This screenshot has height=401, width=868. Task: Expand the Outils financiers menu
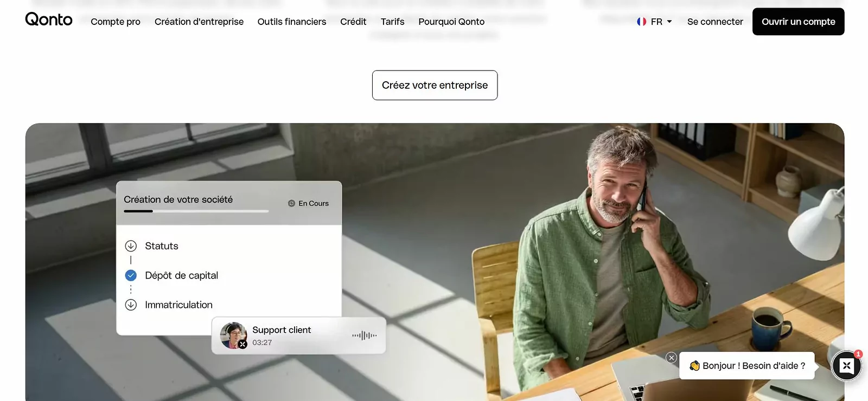tap(292, 22)
